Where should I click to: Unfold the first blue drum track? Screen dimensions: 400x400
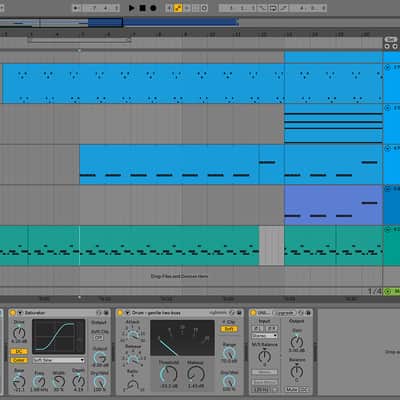click(x=387, y=67)
